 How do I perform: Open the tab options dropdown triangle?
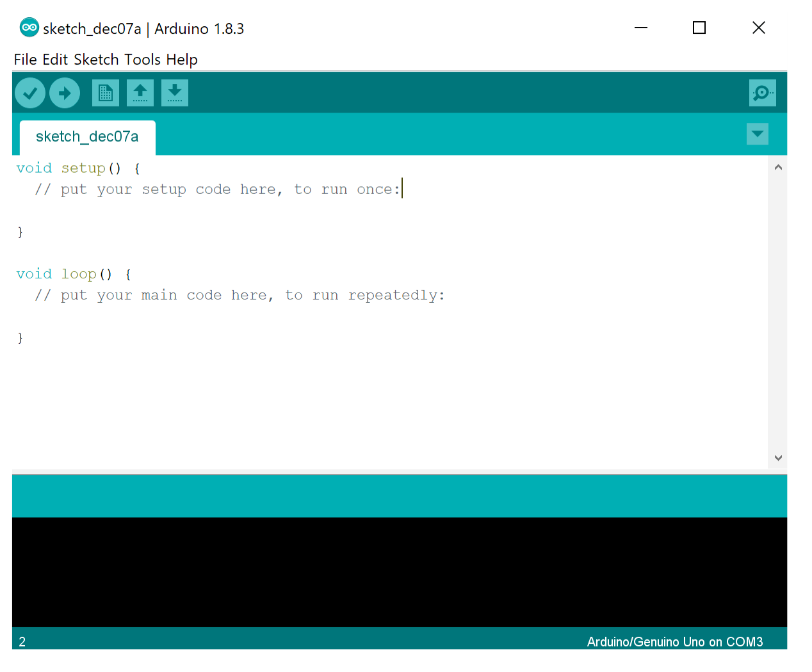tap(757, 134)
